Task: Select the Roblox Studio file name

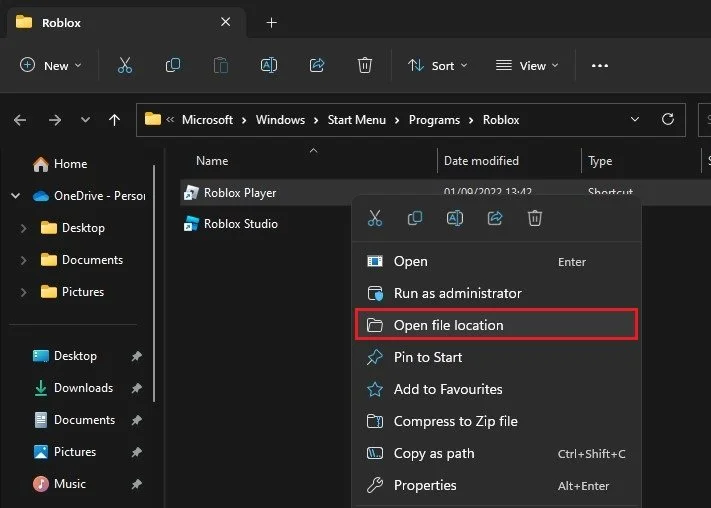Action: coord(241,224)
